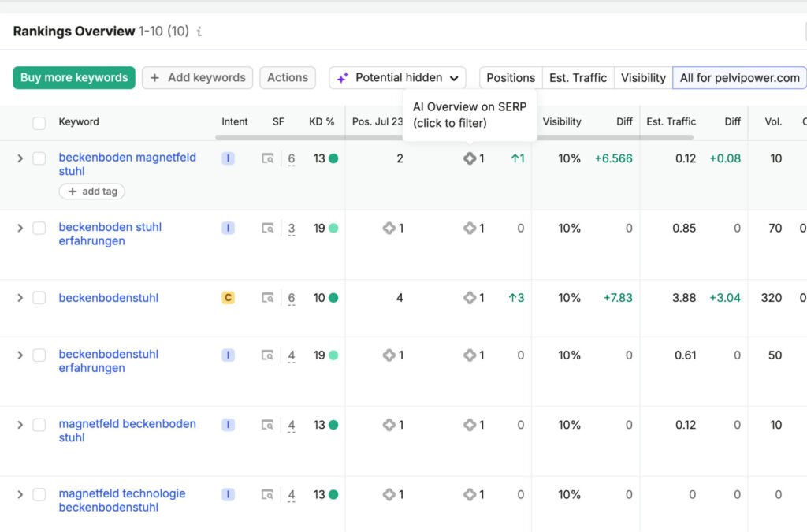Open SERP features icon for beckenbodenstuhl row
This screenshot has height=532, width=807.
pos(268,297)
